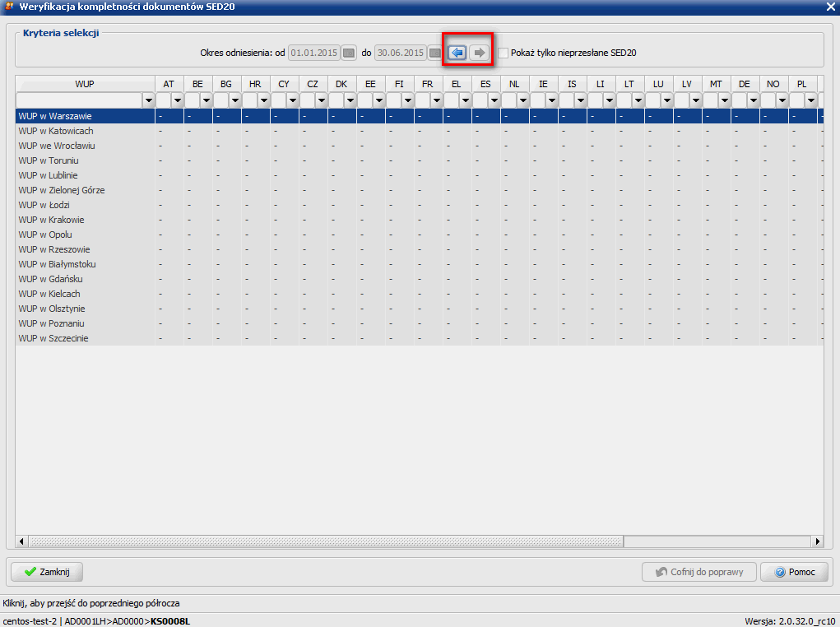
Task: Open the IE column filter dropdown
Action: click(x=552, y=100)
